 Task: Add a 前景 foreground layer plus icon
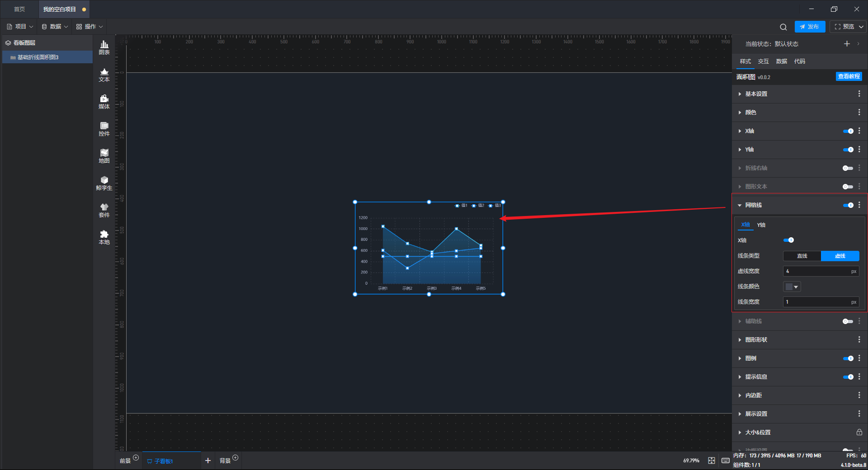click(x=136, y=458)
